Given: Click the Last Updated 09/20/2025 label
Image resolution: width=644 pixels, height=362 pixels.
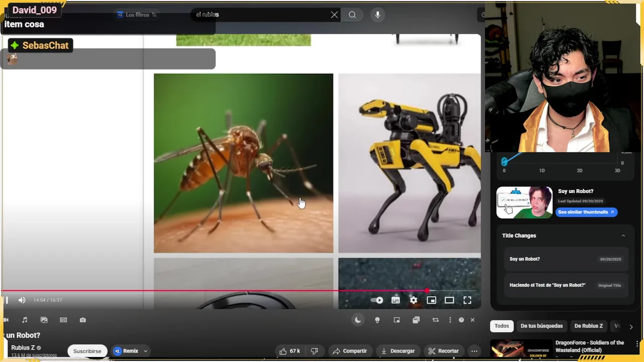Looking at the screenshot, I should click(x=580, y=201).
